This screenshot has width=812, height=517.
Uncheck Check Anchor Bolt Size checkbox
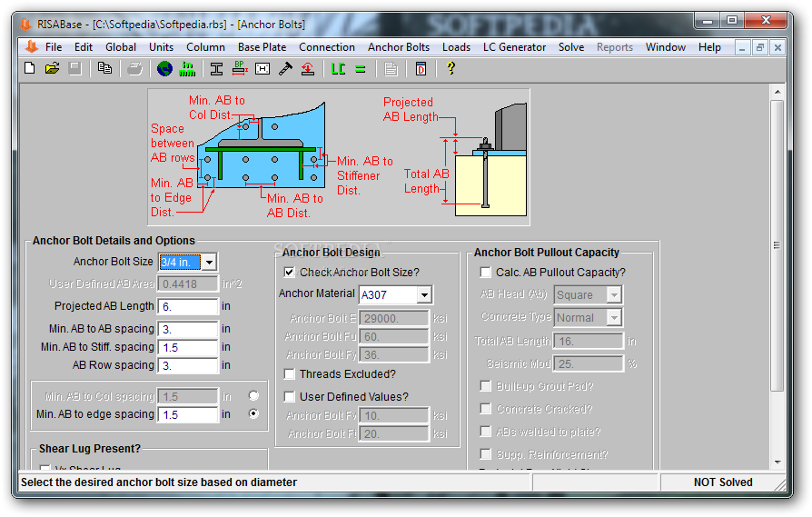pyautogui.click(x=290, y=272)
